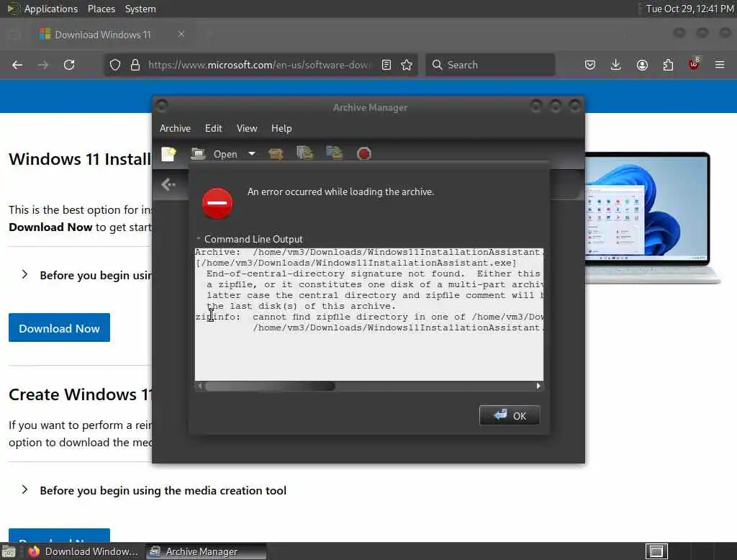Viewport: 737px width, 560px height.
Task: Click the right arrow of output scrollbar
Action: (538, 386)
